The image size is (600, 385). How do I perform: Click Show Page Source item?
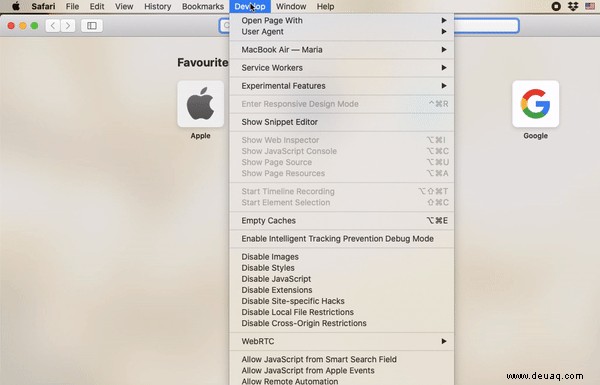pos(342,162)
